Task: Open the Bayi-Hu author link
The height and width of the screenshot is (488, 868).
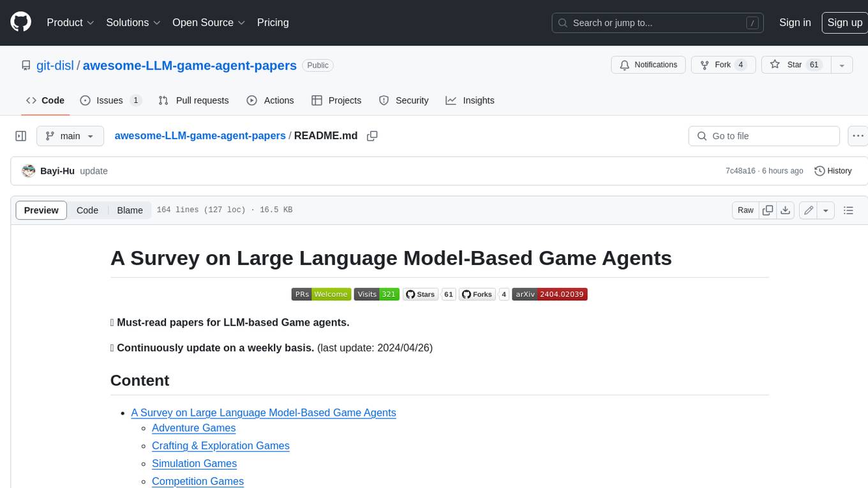Action: 57,171
